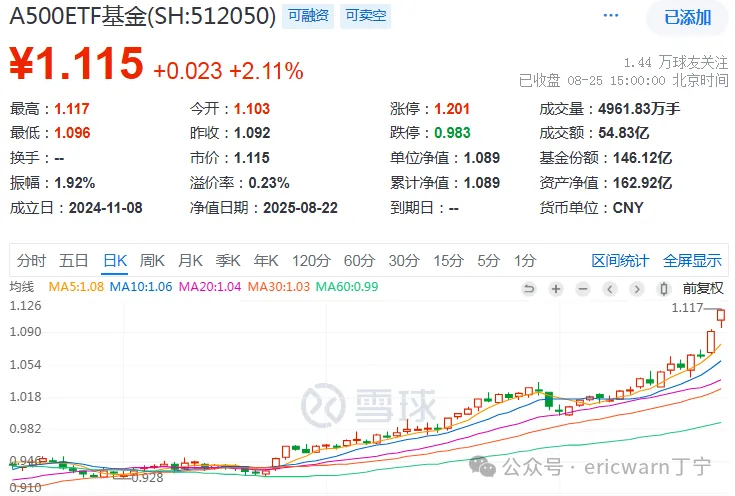The image size is (735, 496).
Task: Click the 1.117 high marker on chart
Action: coord(687,308)
